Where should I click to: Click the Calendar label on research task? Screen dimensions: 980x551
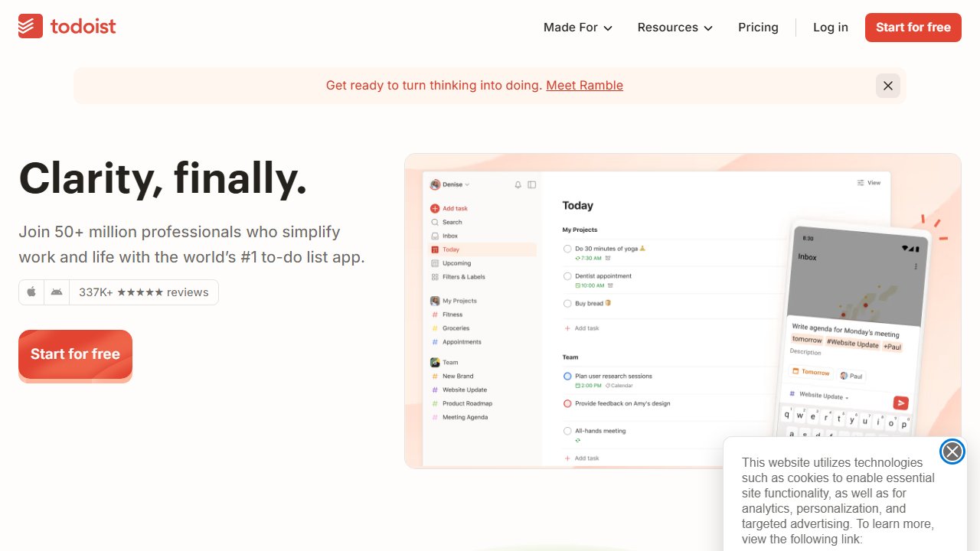(619, 386)
